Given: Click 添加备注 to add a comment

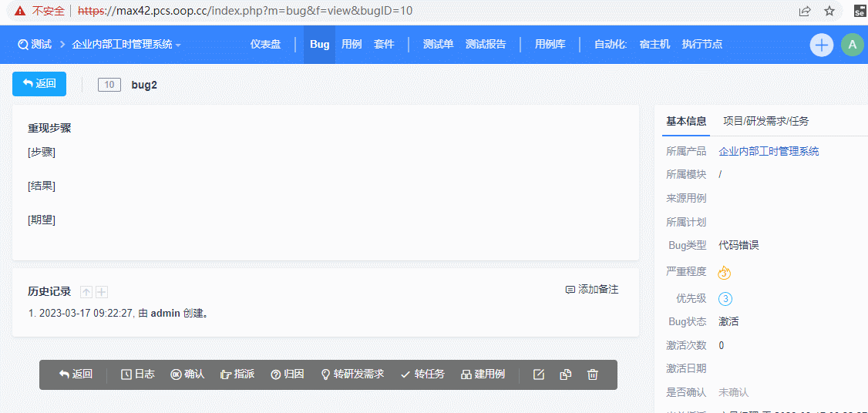Looking at the screenshot, I should (x=592, y=290).
